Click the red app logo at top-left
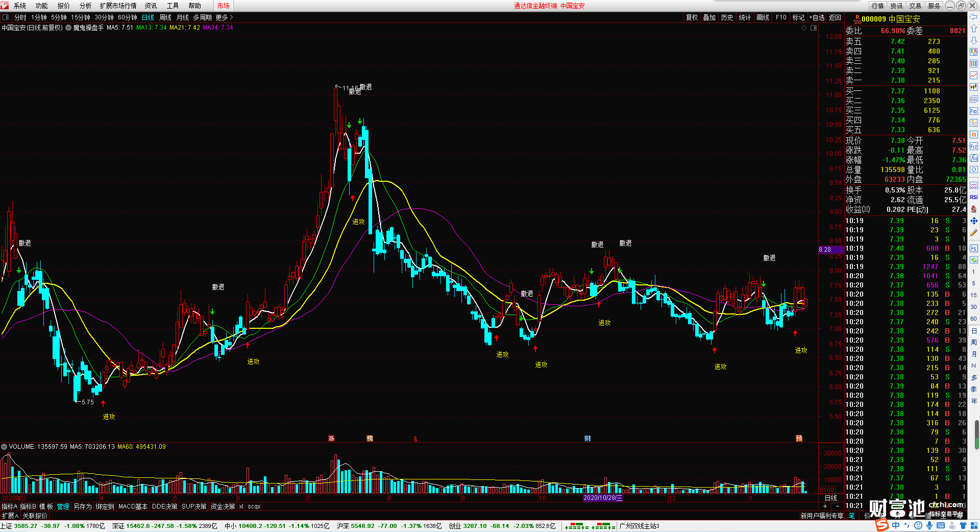The width and height of the screenshot is (980, 532). click(5, 6)
